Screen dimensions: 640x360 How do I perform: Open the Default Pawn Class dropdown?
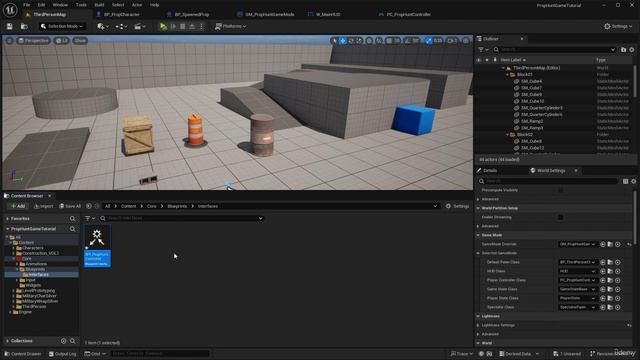[x=577, y=262]
